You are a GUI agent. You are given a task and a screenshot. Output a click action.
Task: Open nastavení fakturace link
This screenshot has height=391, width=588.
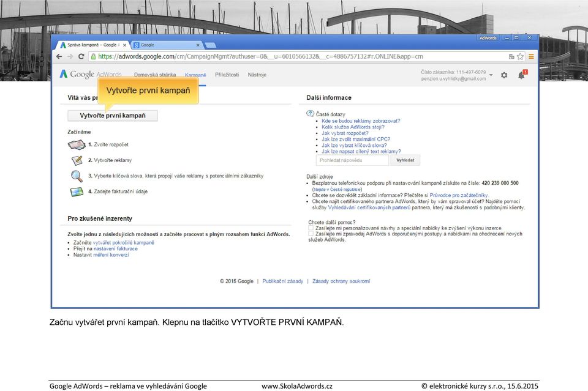pos(116,248)
